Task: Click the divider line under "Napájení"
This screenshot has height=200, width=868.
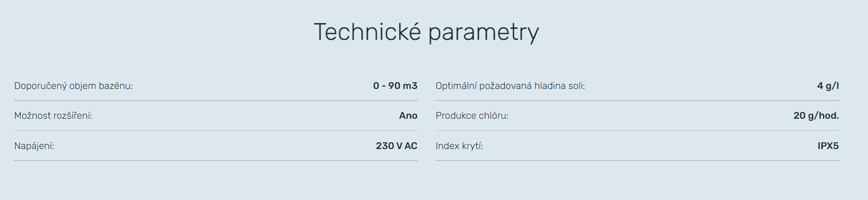Action: (x=216, y=161)
